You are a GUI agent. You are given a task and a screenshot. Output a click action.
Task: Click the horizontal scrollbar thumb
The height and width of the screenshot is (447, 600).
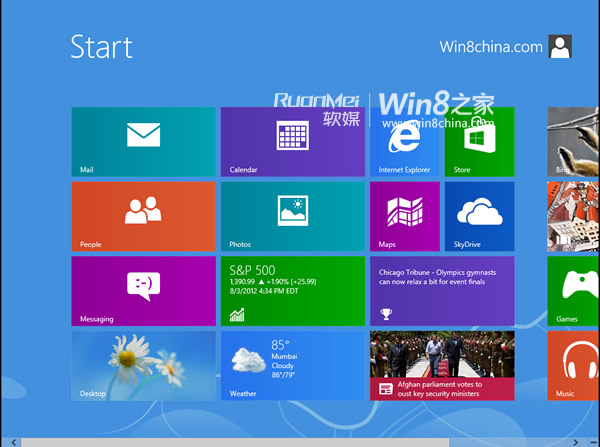pyautogui.click(x=235, y=442)
